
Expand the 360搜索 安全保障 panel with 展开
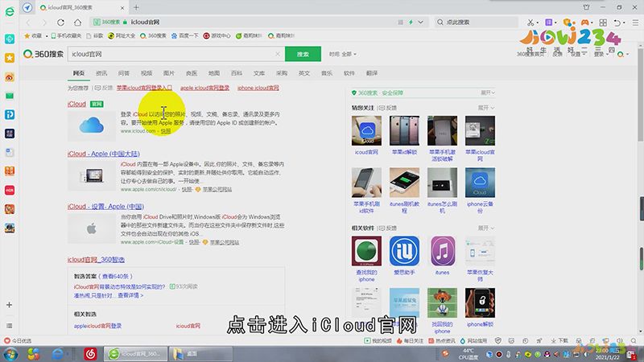pos(488,93)
